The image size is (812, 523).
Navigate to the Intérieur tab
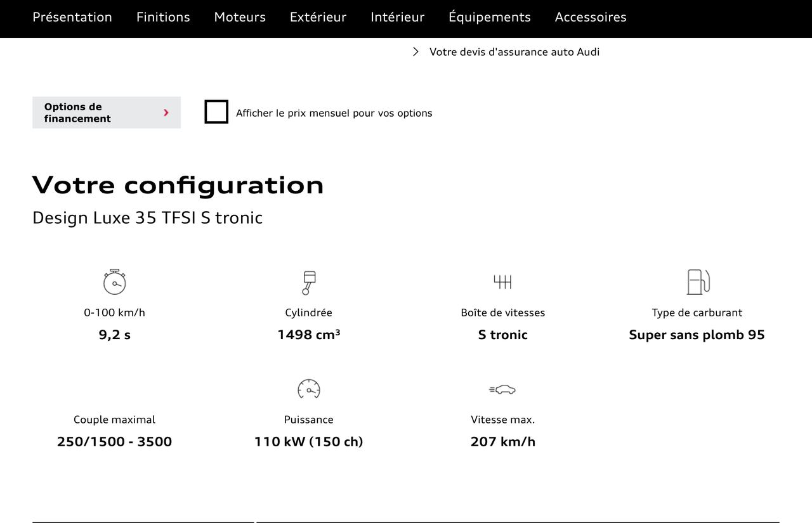pyautogui.click(x=397, y=17)
